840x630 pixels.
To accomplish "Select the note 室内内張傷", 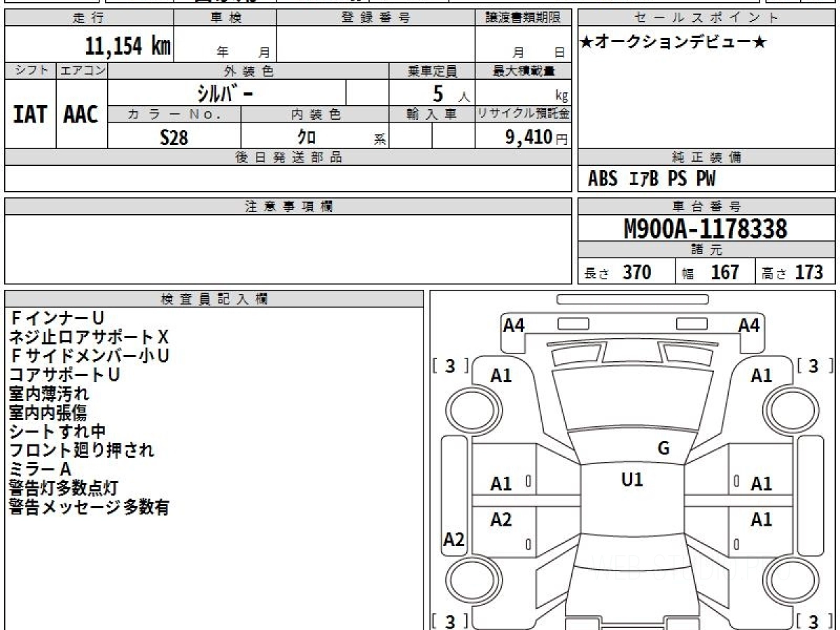I will click(49, 413).
